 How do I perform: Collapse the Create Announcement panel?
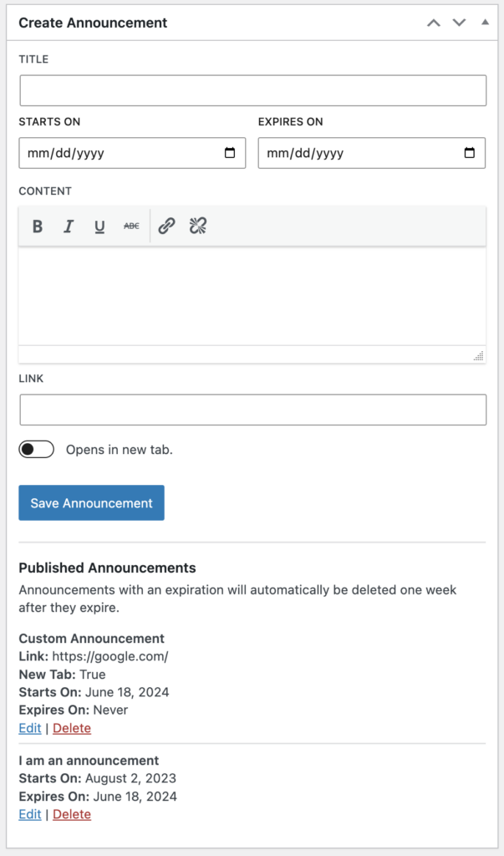[x=485, y=23]
